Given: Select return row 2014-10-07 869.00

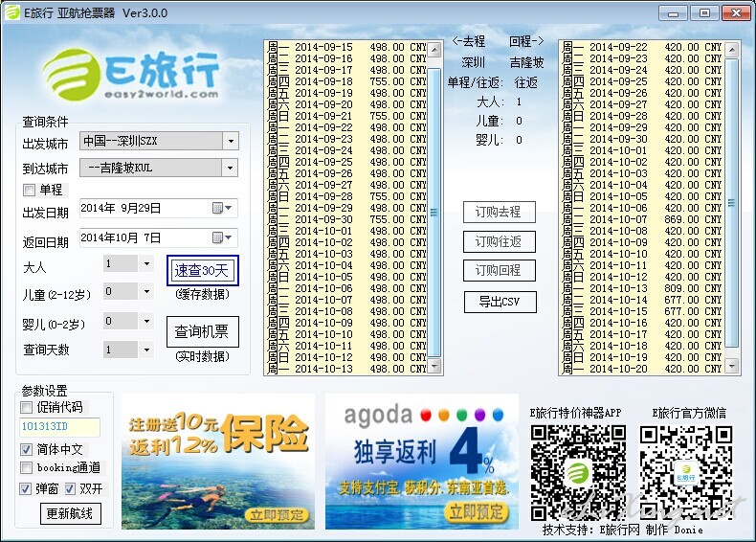Looking at the screenshot, I should point(643,220).
